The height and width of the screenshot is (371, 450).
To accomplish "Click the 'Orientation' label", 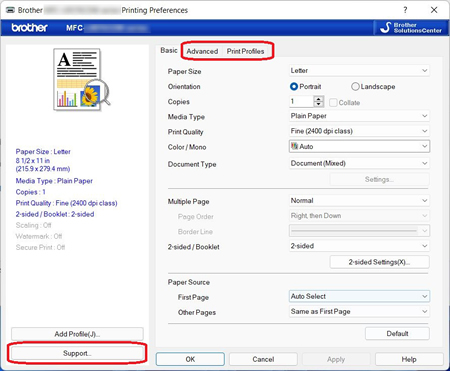I will click(x=184, y=87).
